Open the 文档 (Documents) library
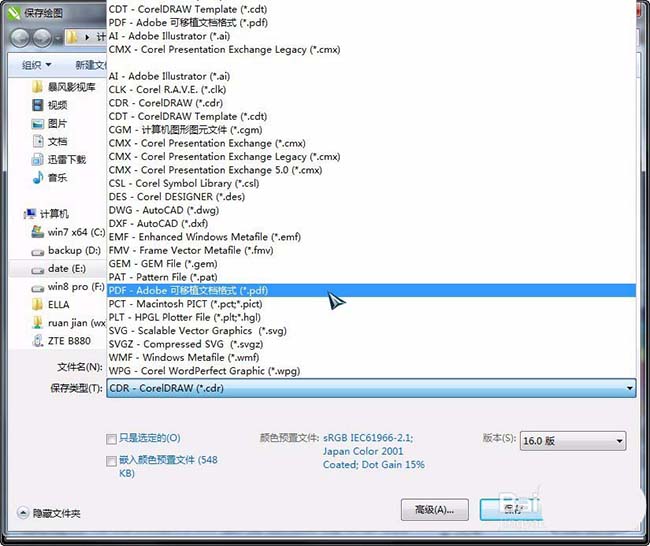Screen dimensions: 650x546 [50, 141]
